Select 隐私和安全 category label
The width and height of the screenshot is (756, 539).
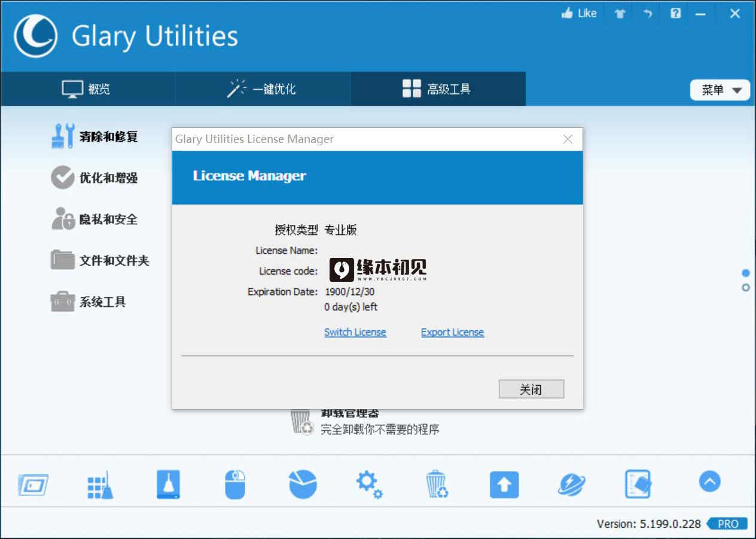(109, 220)
